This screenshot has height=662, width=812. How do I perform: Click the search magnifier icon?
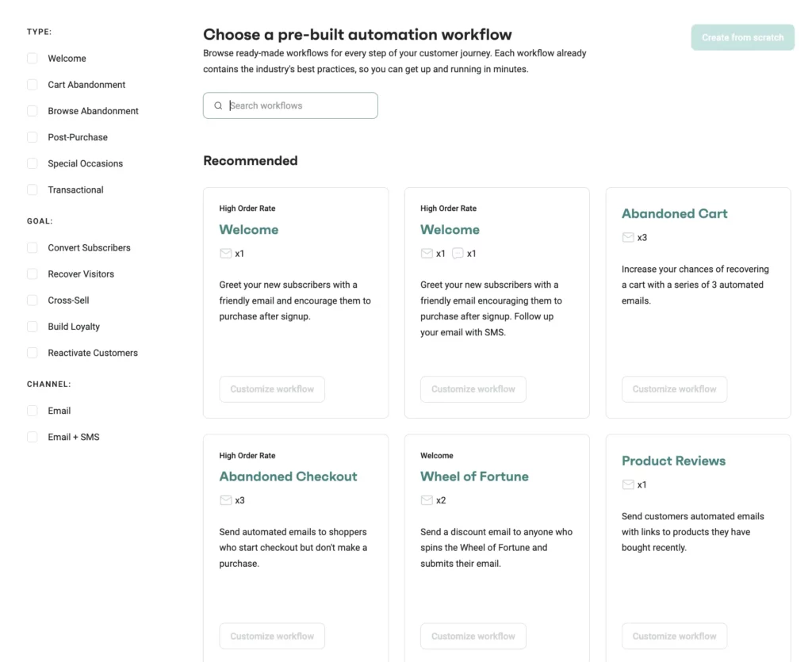[218, 105]
